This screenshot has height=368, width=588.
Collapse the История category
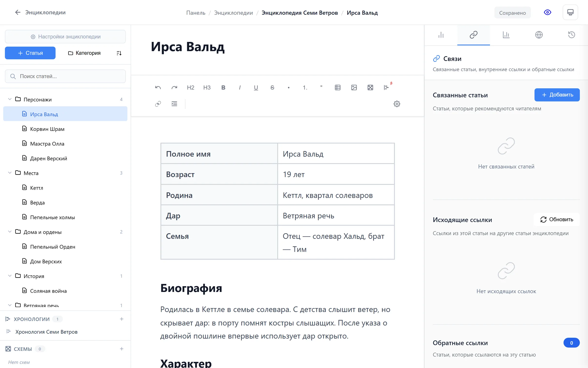click(x=10, y=276)
